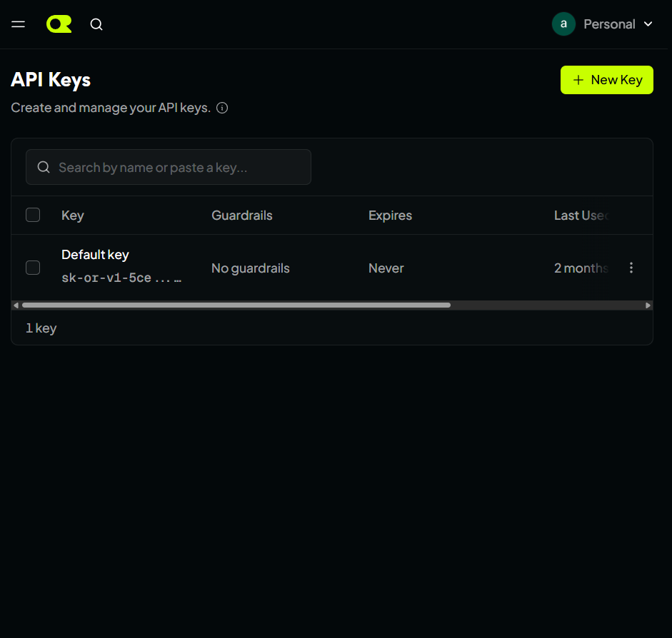
Task: Click the No guardrails cell
Action: [251, 268]
